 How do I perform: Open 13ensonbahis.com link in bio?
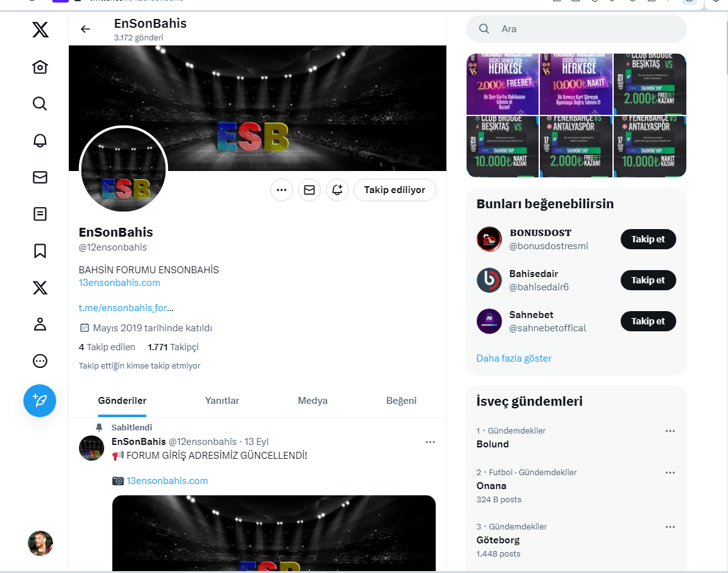(119, 283)
